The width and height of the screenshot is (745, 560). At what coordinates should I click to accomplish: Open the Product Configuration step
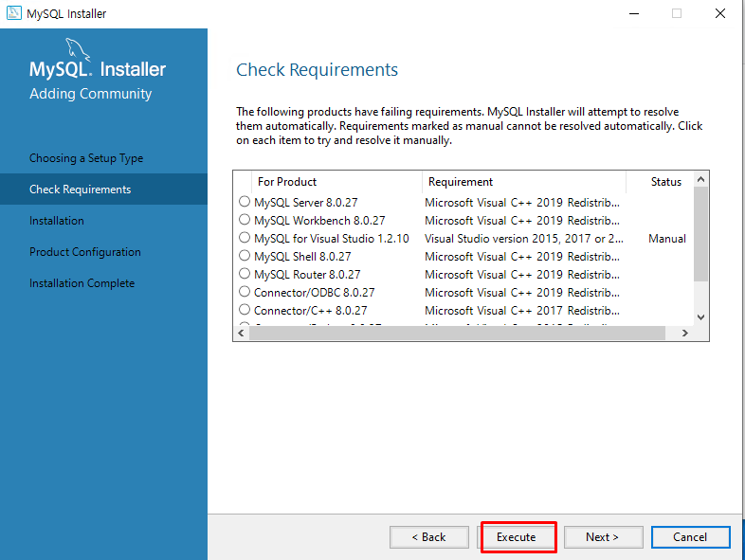(85, 252)
